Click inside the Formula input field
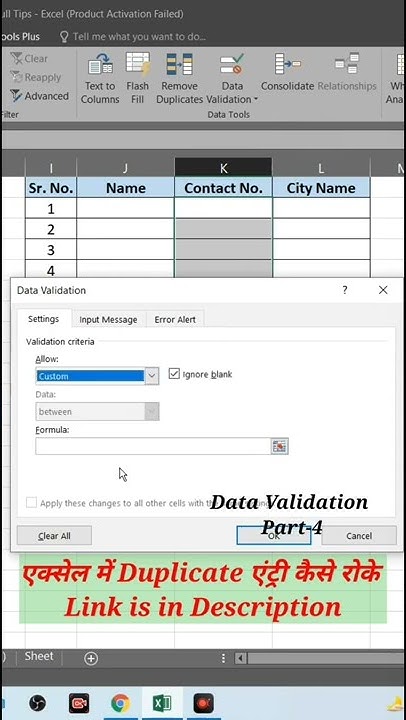406x720 pixels. (153, 446)
